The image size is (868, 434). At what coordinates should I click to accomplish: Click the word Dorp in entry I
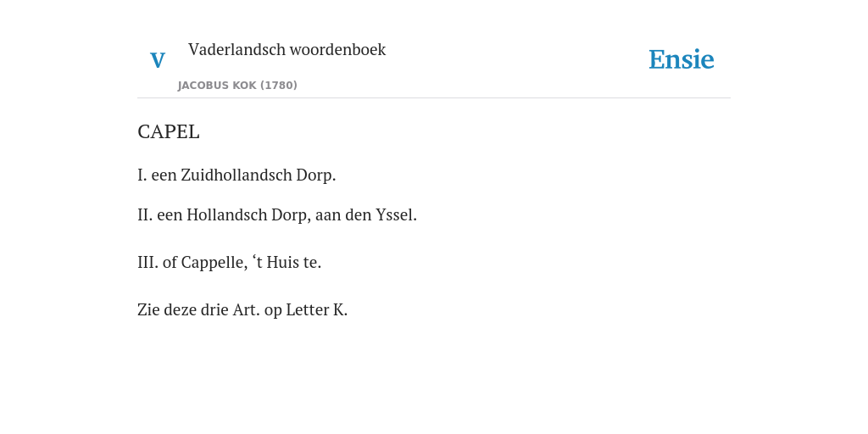pos(314,175)
